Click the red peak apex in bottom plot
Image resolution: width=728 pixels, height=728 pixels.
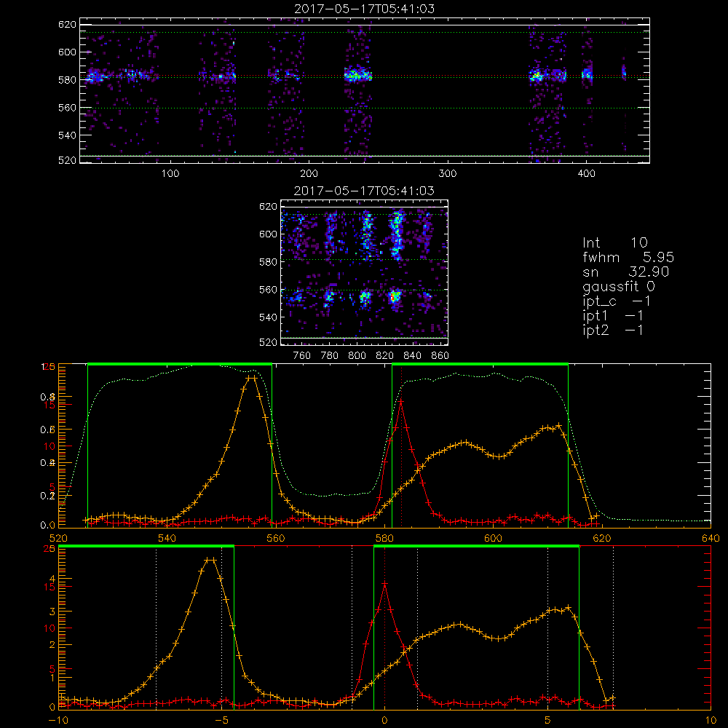point(384,583)
